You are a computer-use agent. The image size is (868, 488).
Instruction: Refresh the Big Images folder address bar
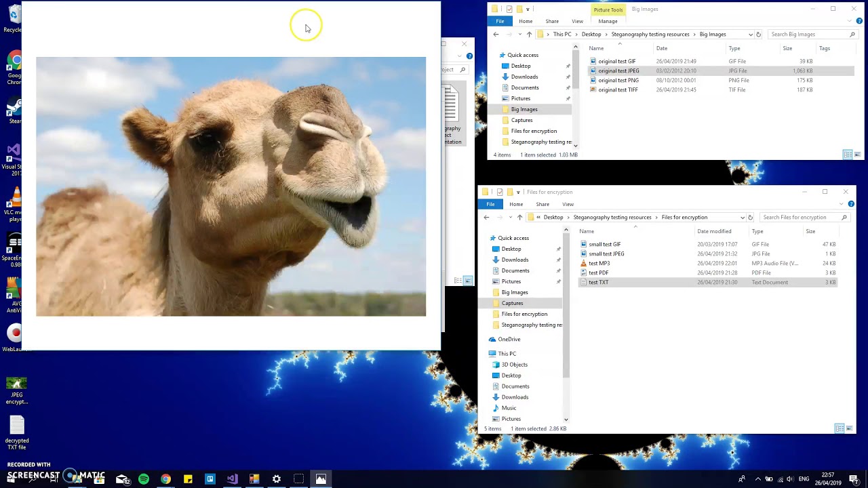point(758,35)
